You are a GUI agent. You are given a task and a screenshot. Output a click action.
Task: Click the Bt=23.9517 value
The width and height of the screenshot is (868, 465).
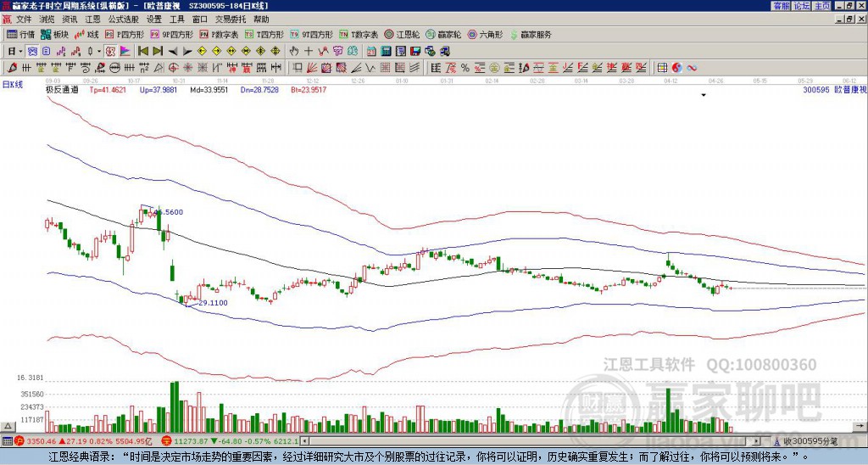[309, 89]
